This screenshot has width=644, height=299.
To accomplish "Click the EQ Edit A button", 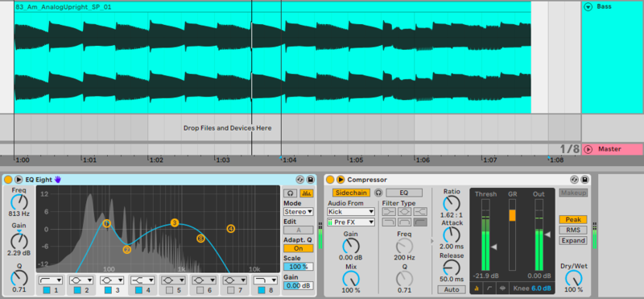I will pos(298,230).
